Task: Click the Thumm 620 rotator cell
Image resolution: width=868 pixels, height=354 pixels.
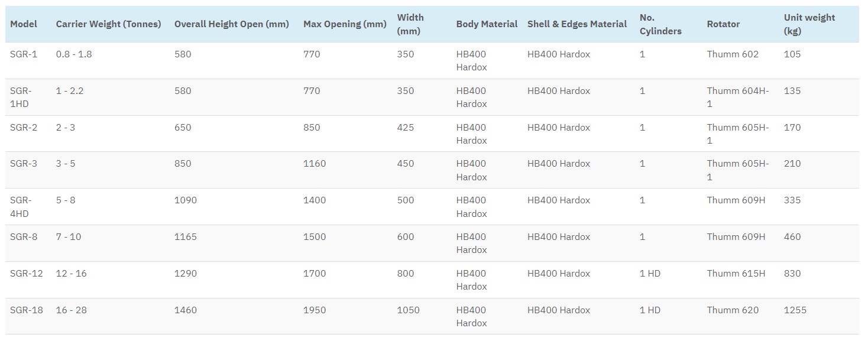Action: [x=733, y=310]
